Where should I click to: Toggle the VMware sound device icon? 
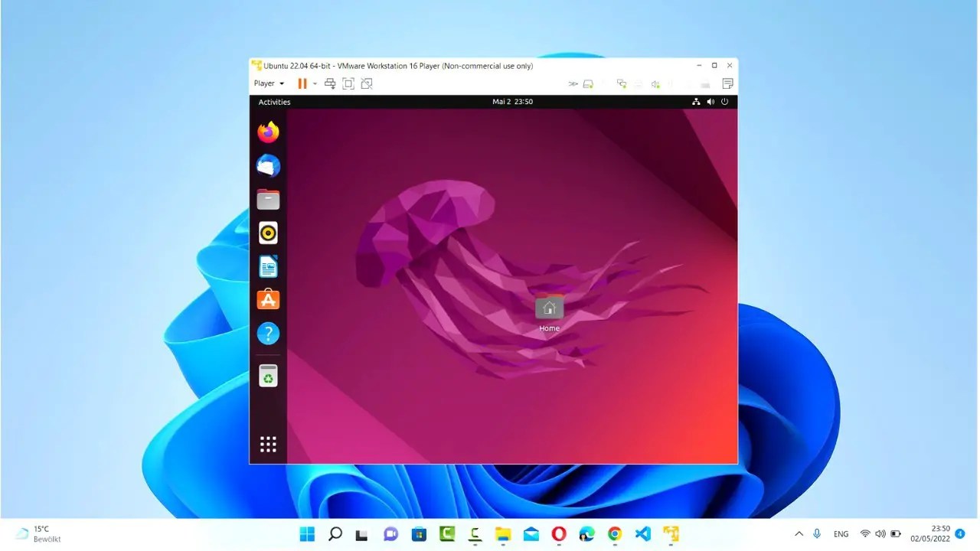(x=655, y=83)
